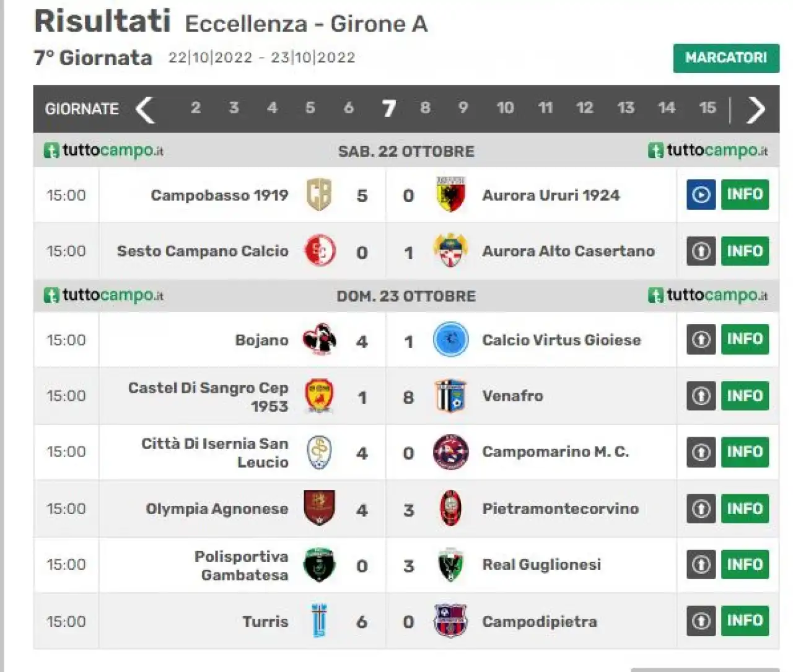The height and width of the screenshot is (672, 793).
Task: Open INFO for Castel Di Sangro vs Venafro
Action: (745, 395)
